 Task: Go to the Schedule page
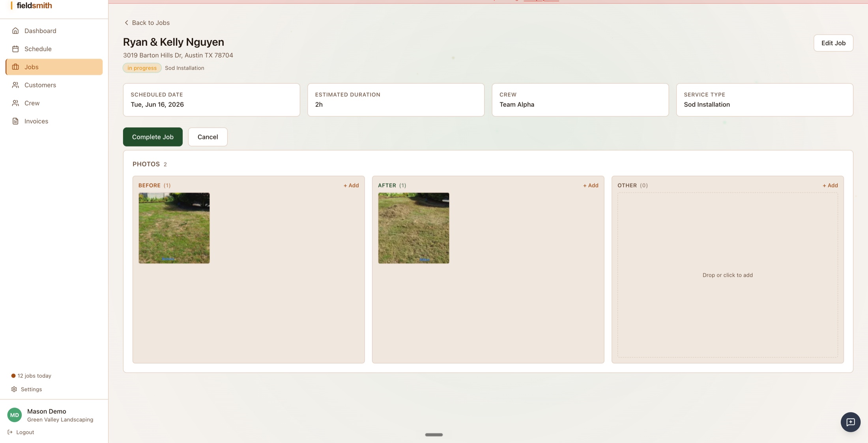tap(54, 49)
